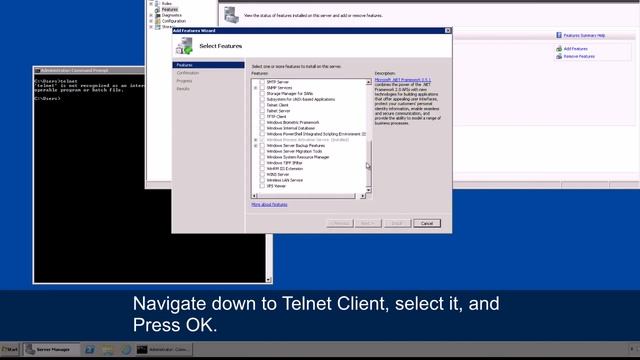Close the Add Features Wizard dialog
This screenshot has width=640, height=360.
(x=448, y=31)
